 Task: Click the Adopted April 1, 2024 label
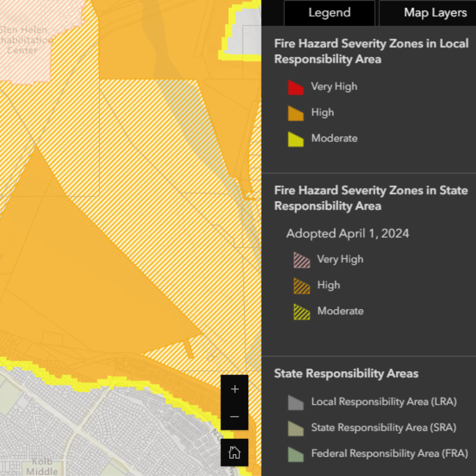point(348,234)
